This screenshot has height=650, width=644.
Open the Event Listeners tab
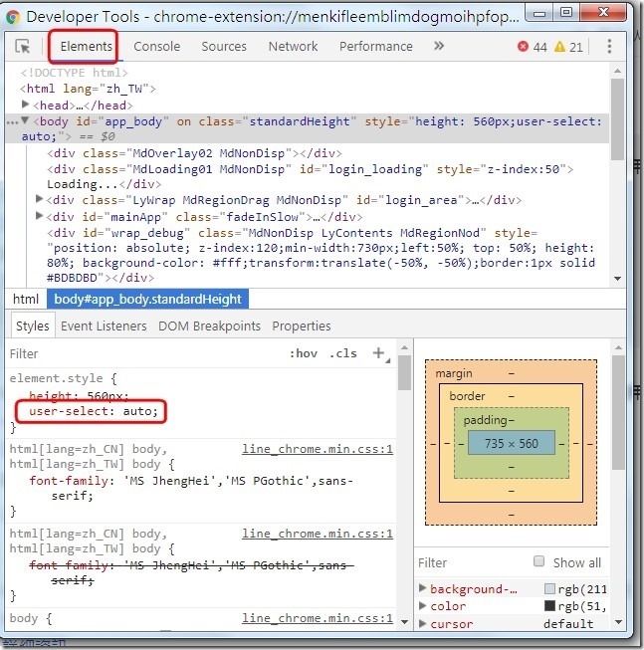(104, 325)
